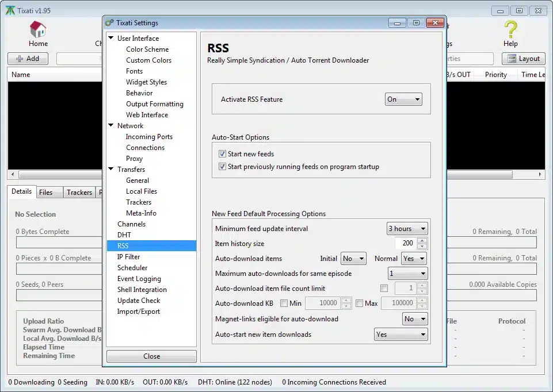Image resolution: width=553 pixels, height=392 pixels.
Task: Enable Max auto-download KB checkbox
Action: tap(360, 303)
